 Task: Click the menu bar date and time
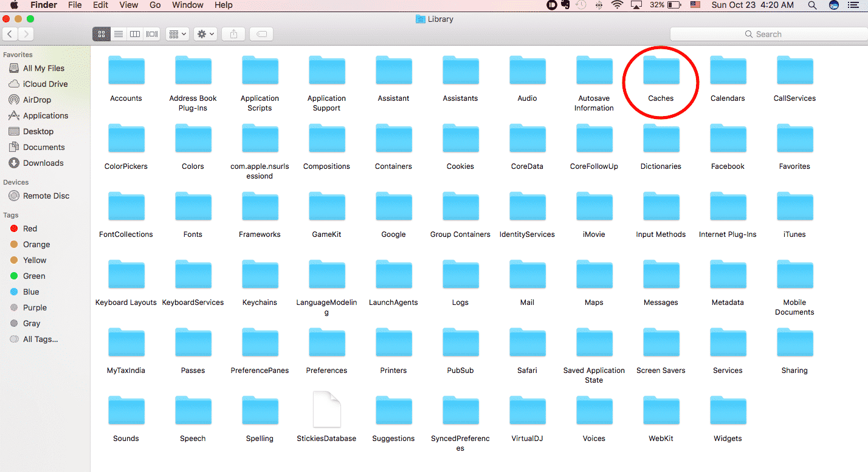click(753, 5)
